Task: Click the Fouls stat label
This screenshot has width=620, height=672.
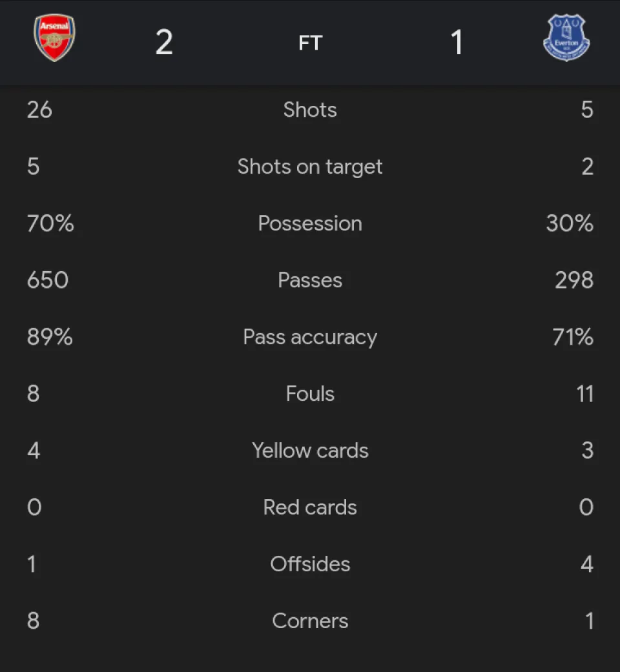Action: (x=310, y=394)
